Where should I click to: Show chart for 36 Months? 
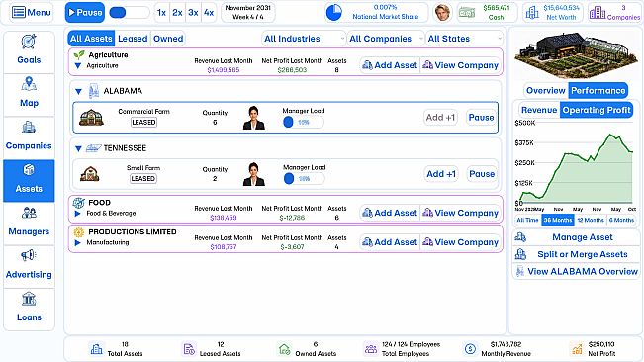coord(557,220)
